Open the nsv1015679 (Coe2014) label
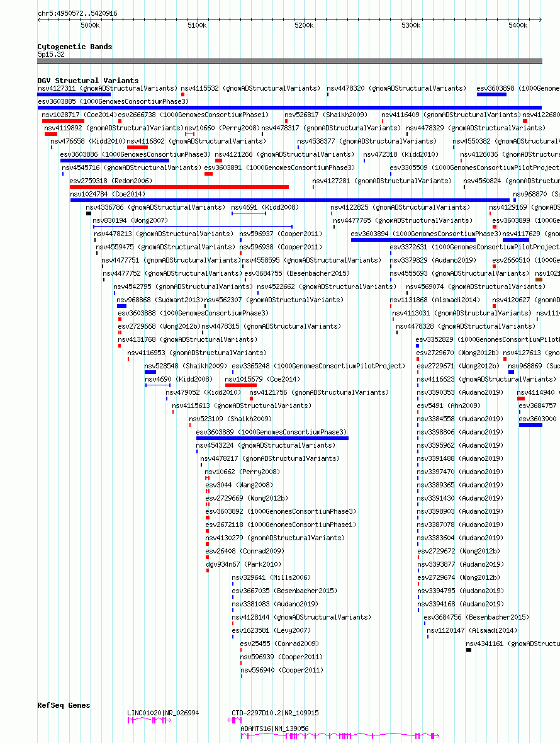 pos(262,379)
